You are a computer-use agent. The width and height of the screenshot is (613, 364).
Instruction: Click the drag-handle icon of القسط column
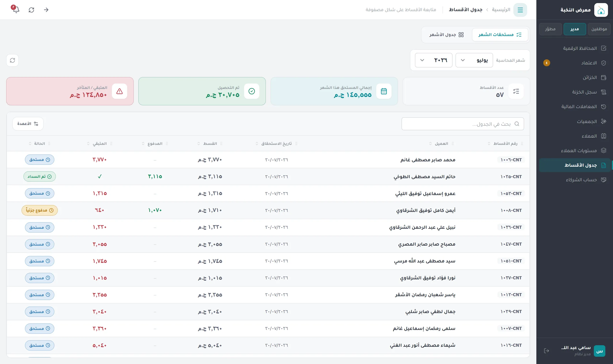[221, 143]
